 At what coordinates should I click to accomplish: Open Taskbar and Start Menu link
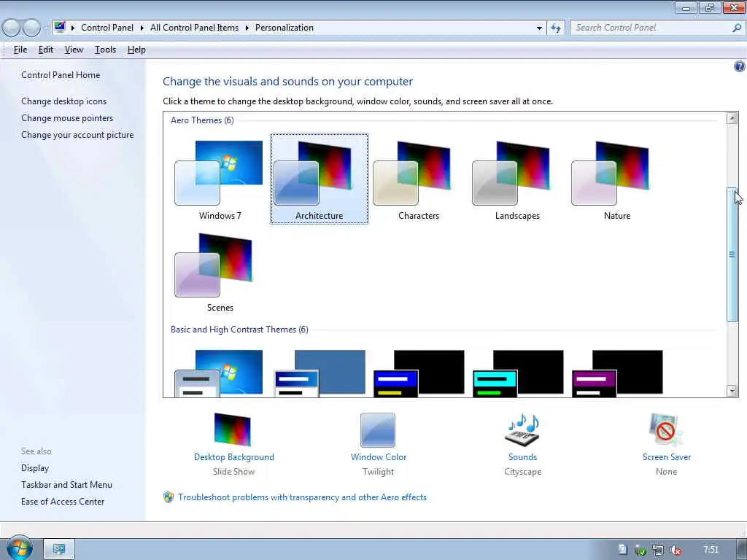[66, 485]
